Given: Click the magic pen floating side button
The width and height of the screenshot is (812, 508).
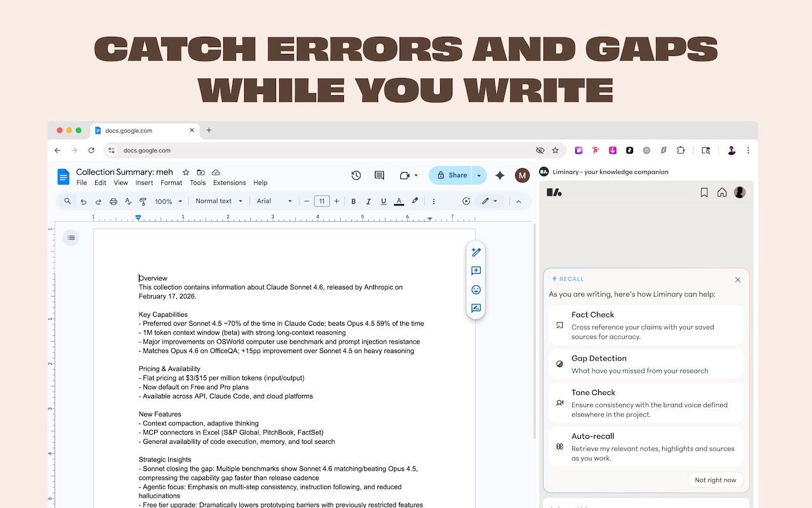Looking at the screenshot, I should (x=476, y=252).
